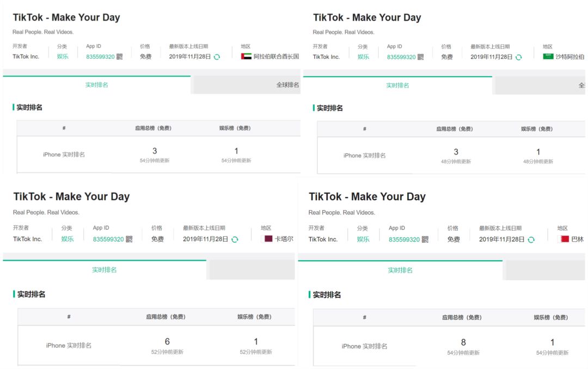The width and height of the screenshot is (588, 369).
Task: Click the QR code icon in the UAE panel
Action: [120, 57]
